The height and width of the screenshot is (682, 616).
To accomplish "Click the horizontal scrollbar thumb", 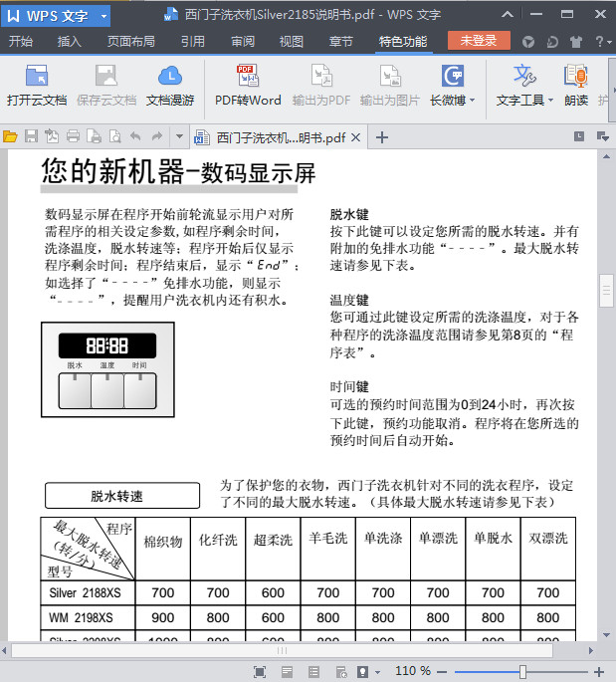I will (283, 651).
